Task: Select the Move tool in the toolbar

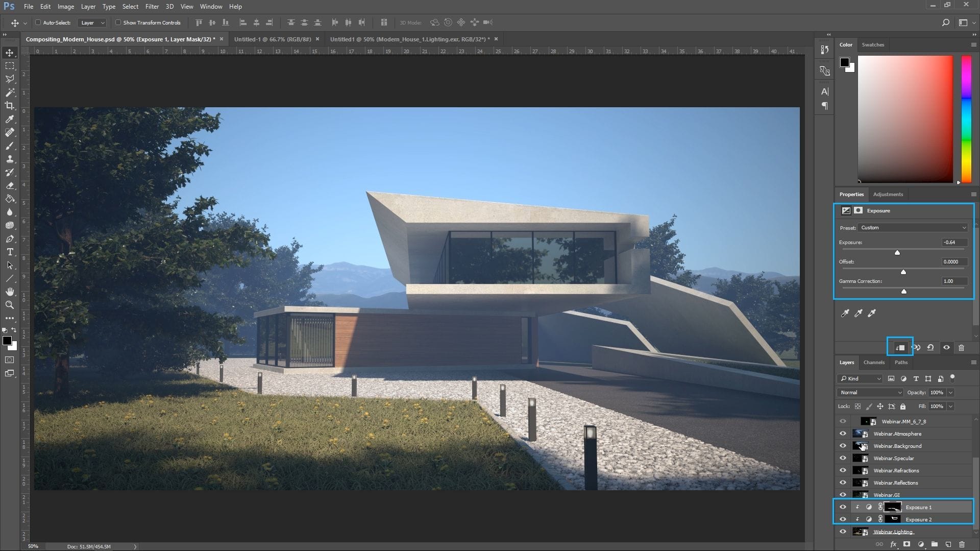Action: click(x=10, y=53)
